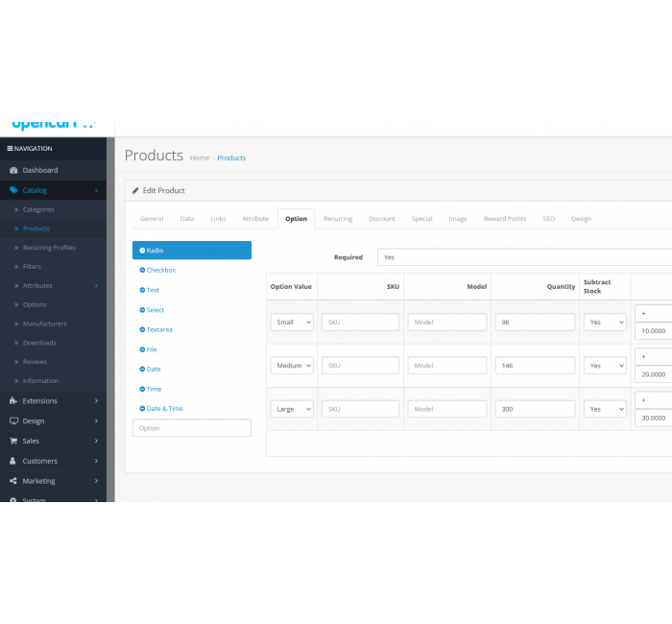The width and height of the screenshot is (672, 624).
Task: Click the price field showing 20.0000
Action: coord(654,374)
